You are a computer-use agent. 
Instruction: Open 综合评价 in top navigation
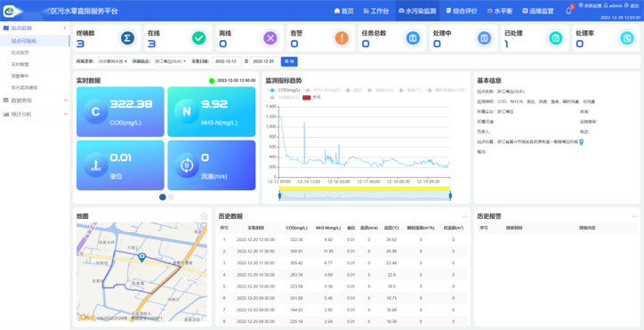(462, 11)
